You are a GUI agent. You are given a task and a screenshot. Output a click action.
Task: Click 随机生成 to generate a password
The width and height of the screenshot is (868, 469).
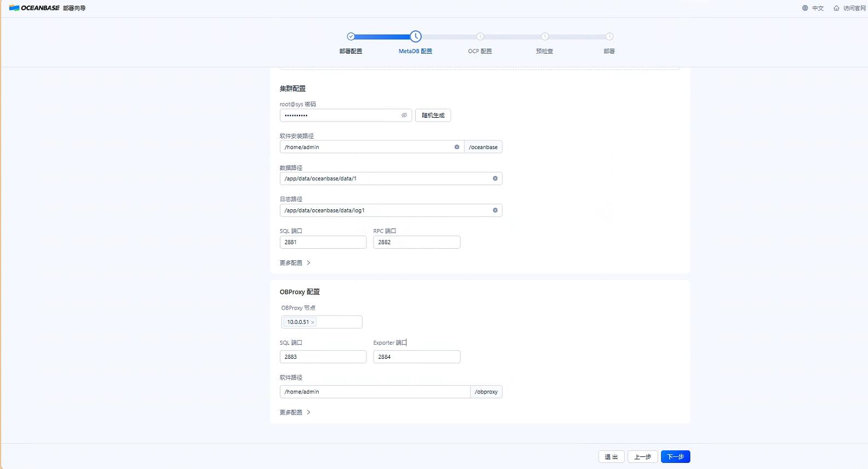(x=433, y=115)
